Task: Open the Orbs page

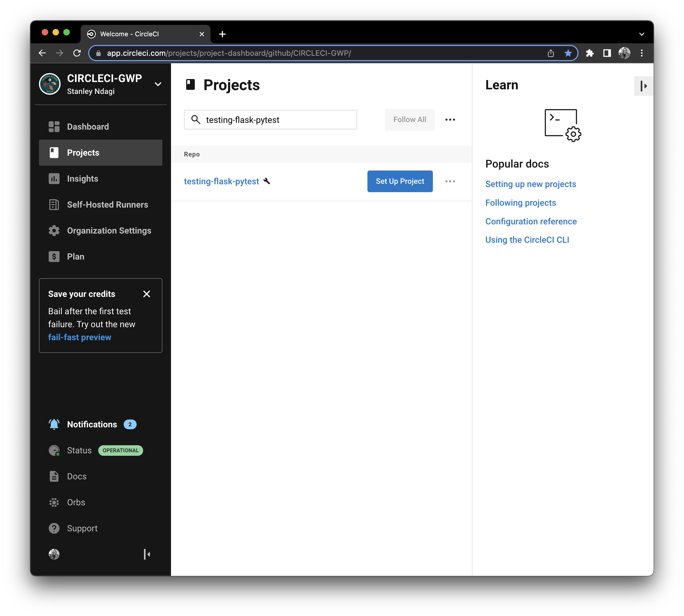Action: coord(76,502)
